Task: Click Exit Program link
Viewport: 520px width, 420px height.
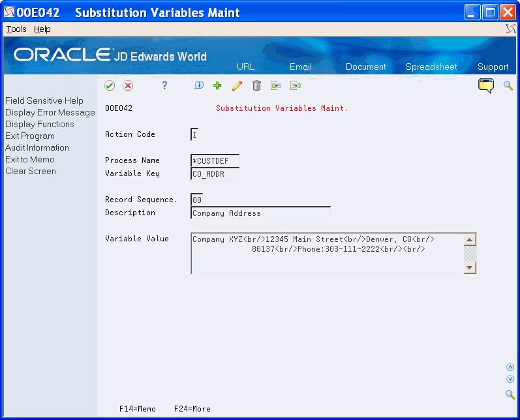Action: click(30, 136)
